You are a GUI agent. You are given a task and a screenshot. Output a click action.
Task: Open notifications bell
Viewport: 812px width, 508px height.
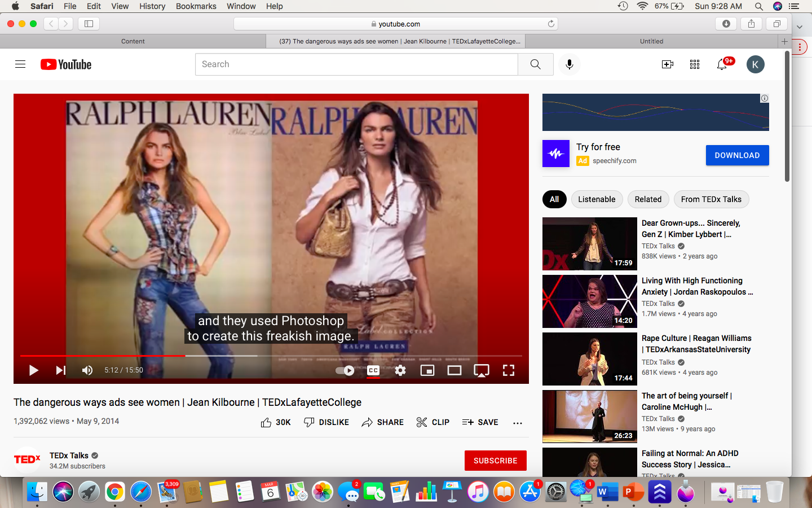point(722,64)
